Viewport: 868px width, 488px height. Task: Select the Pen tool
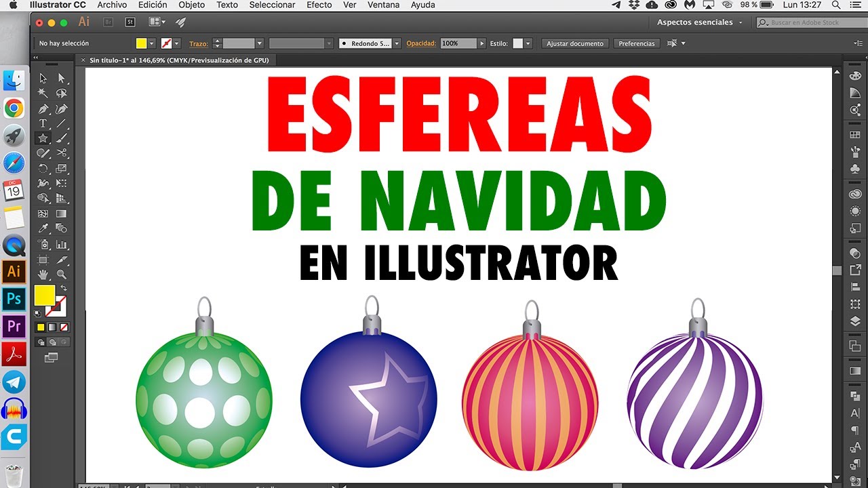pos(43,108)
